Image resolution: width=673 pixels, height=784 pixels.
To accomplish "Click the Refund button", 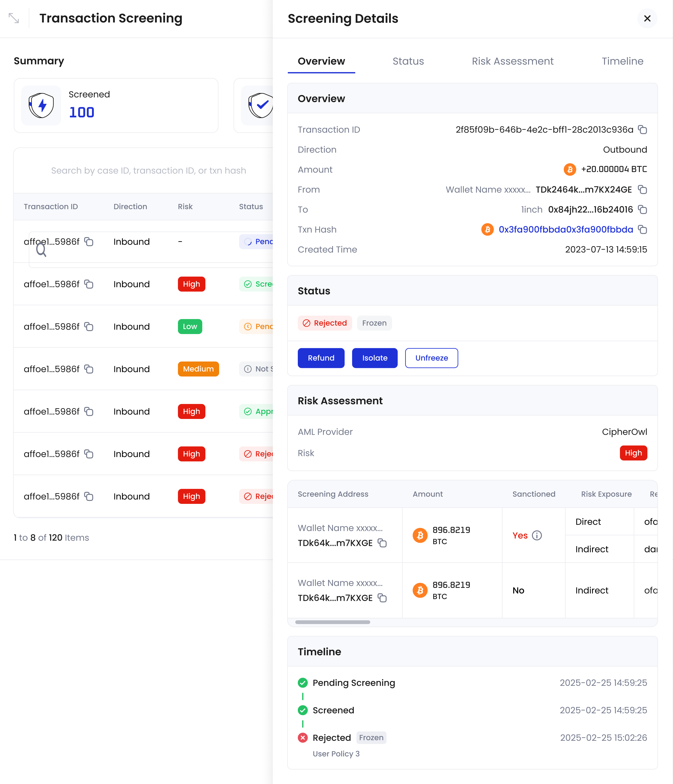I will click(x=321, y=358).
